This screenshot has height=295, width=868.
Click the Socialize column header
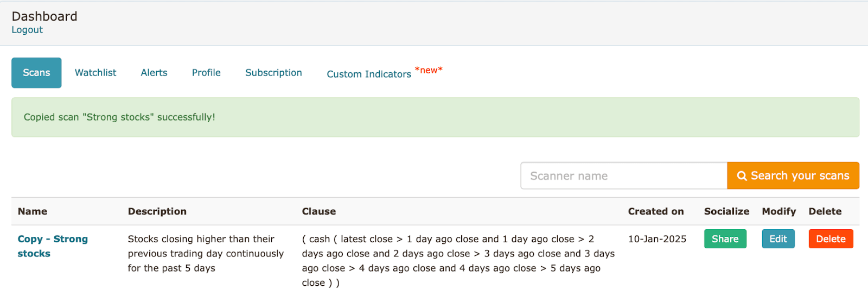pos(726,211)
